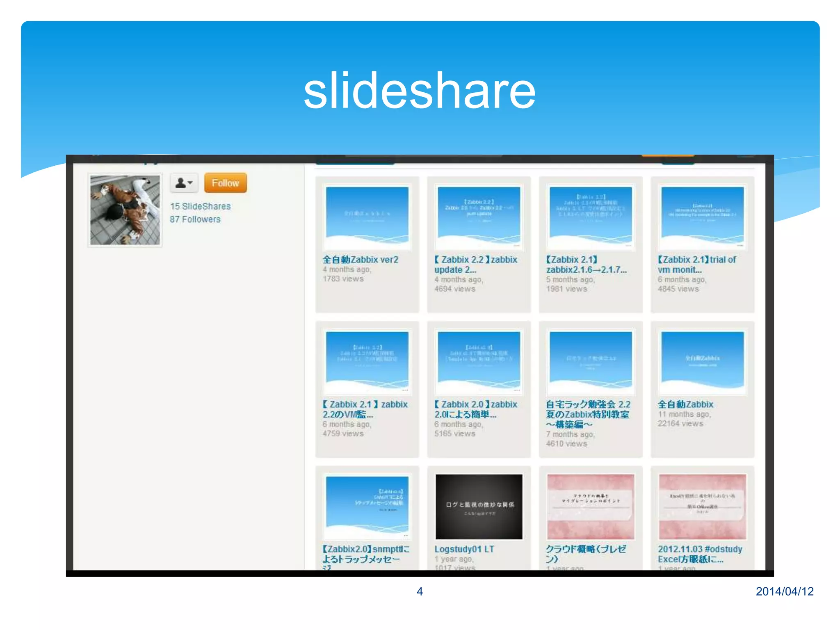The height and width of the screenshot is (630, 840).
Task: Click the 【Zabbix 2.0】zabbix 2.0による簡単... title
Action: pyautogui.click(x=476, y=409)
